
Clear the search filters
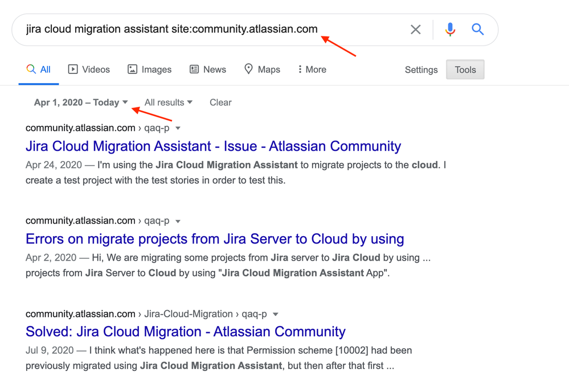coord(220,102)
